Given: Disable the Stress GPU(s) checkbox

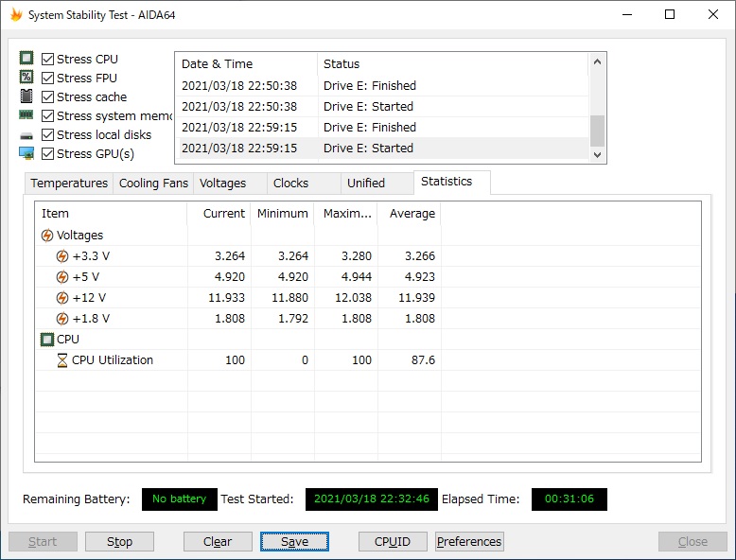Looking at the screenshot, I should tap(48, 154).
